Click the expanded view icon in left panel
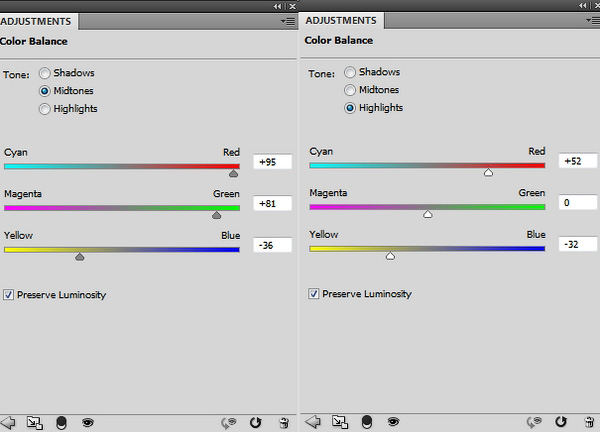Image resolution: width=600 pixels, height=432 pixels. pos(34,422)
